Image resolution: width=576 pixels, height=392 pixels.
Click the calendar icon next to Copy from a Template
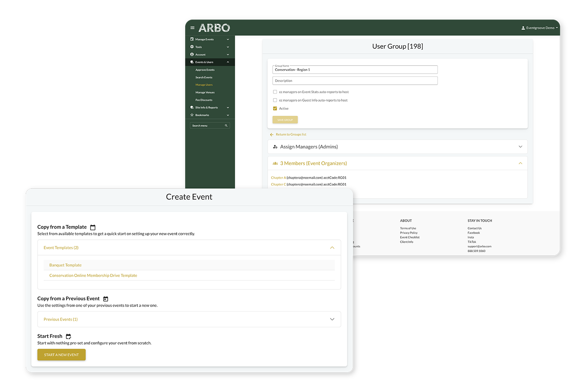pos(93,227)
